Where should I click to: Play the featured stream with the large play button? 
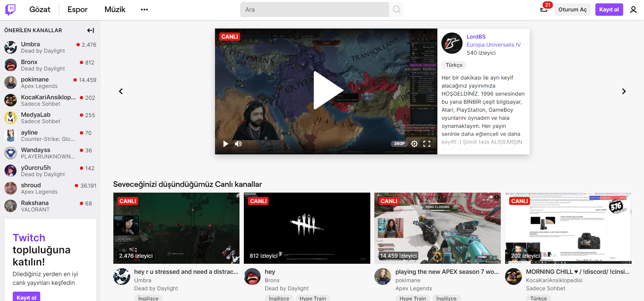(328, 90)
